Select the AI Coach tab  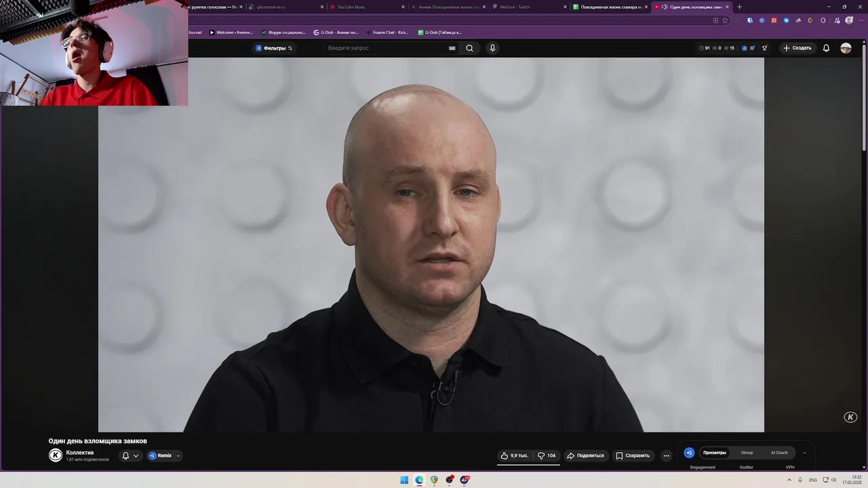pyautogui.click(x=779, y=453)
